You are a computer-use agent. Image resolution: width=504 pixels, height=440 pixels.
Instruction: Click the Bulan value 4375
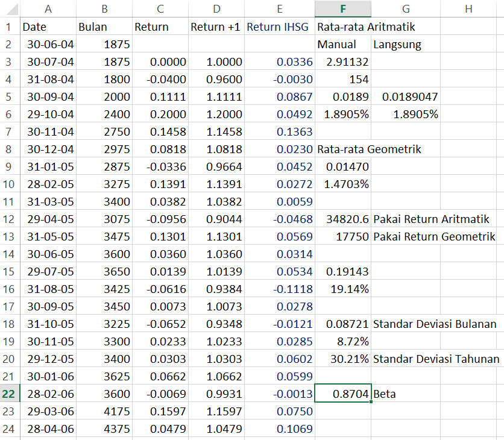point(104,429)
